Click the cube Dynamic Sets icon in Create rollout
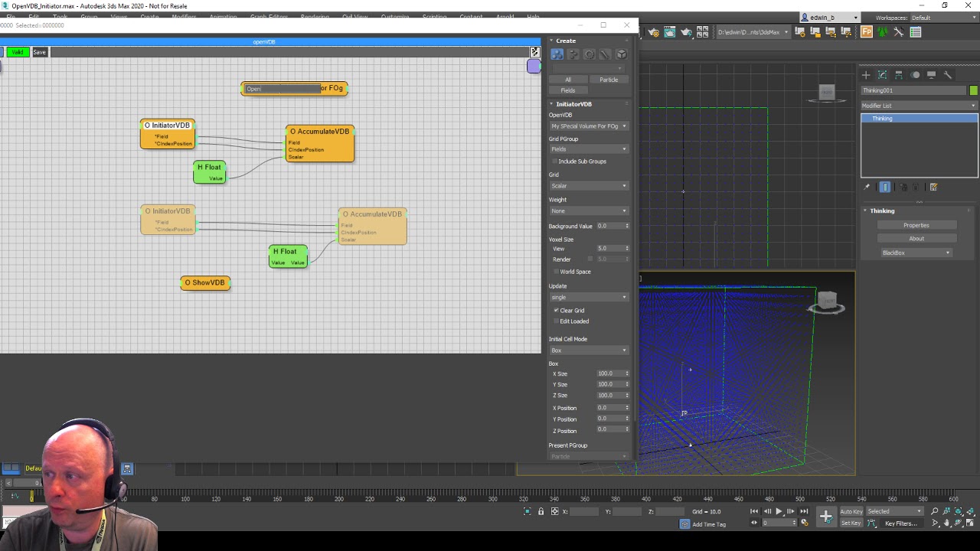 tap(621, 54)
